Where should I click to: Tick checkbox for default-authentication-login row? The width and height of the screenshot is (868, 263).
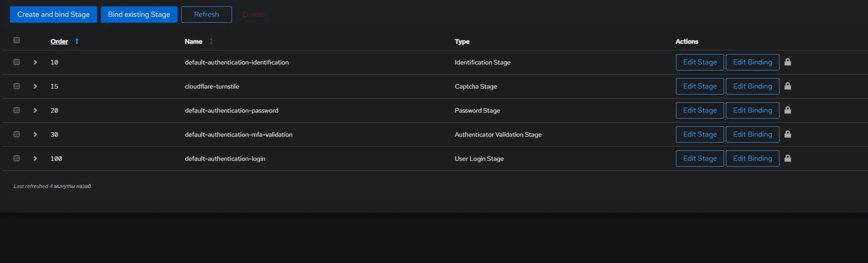click(x=17, y=158)
